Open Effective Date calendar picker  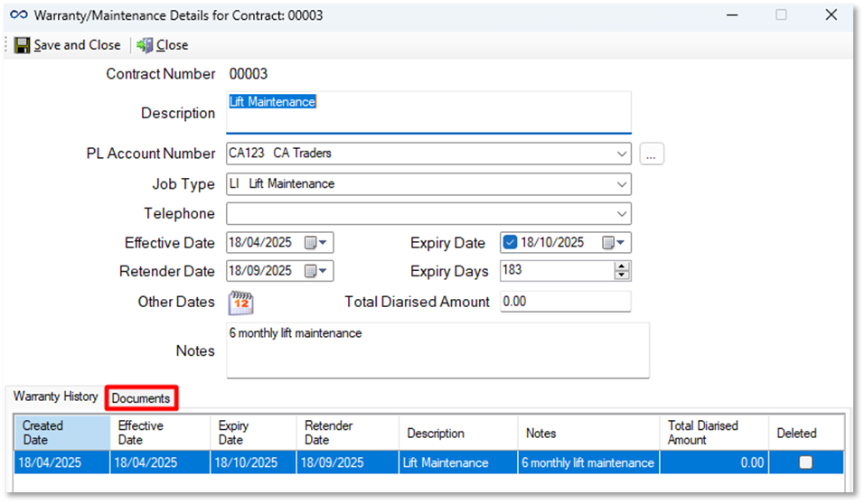[x=316, y=243]
